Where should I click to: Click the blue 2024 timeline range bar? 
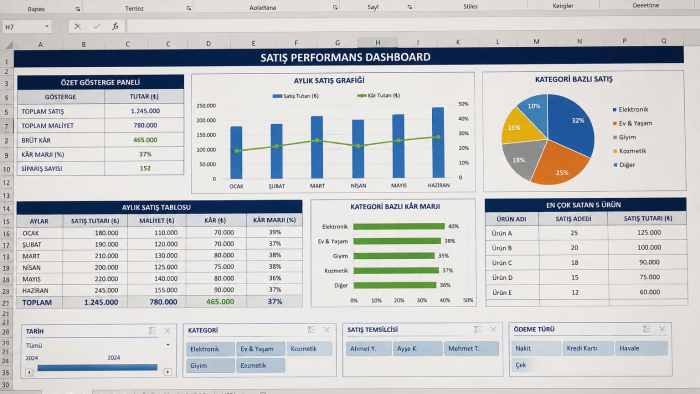pos(97,367)
